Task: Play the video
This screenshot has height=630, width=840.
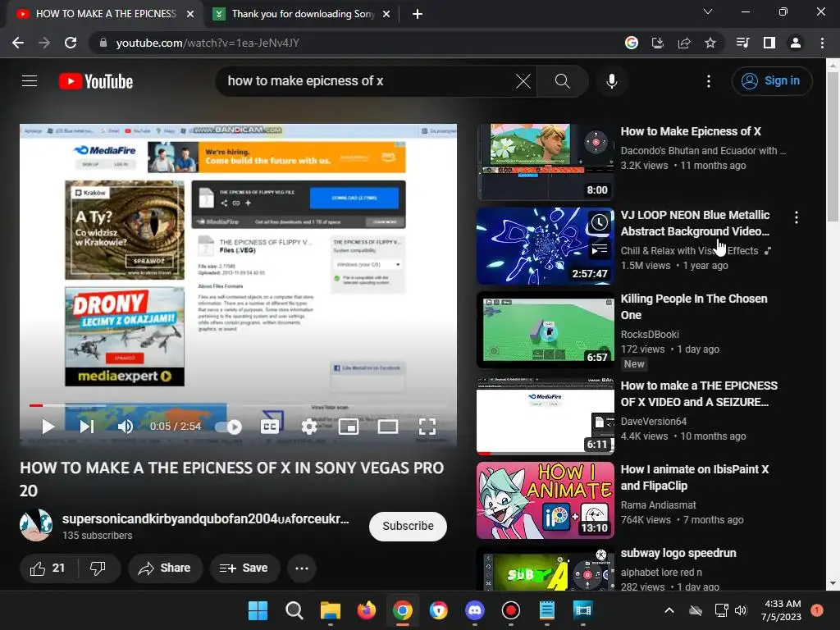Action: click(48, 427)
